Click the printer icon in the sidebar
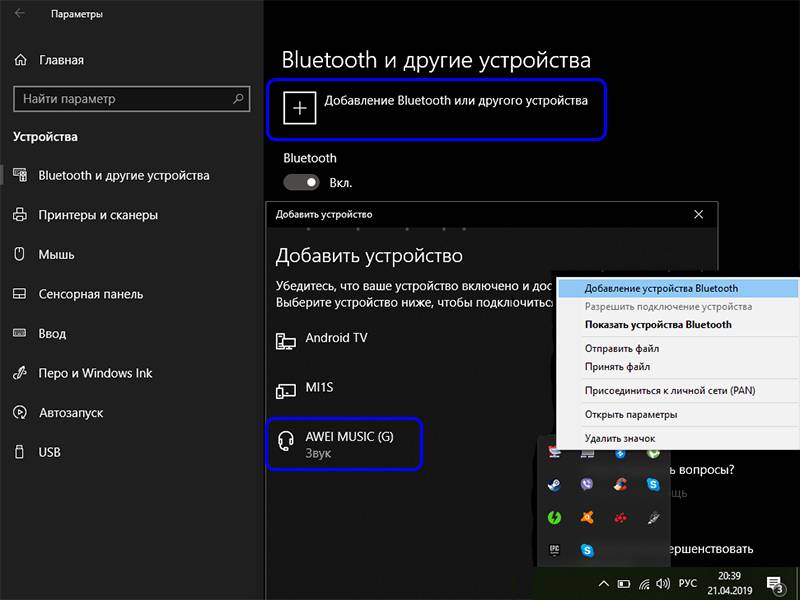800x600 pixels. pos(19,214)
